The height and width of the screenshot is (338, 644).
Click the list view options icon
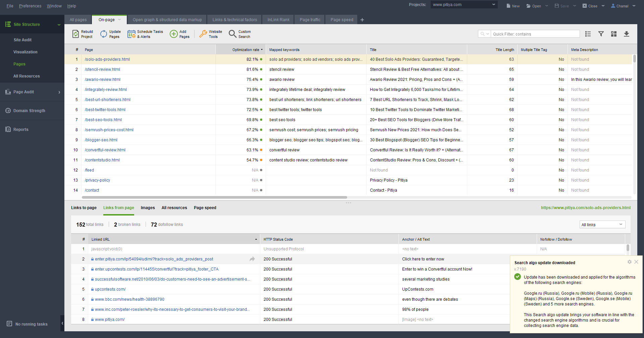[x=588, y=34]
